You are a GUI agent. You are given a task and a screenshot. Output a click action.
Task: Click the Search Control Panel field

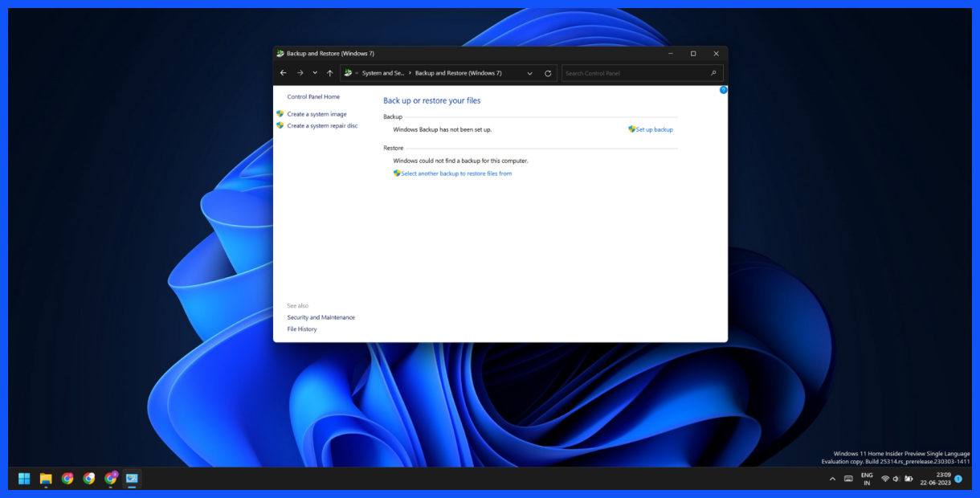click(x=635, y=73)
